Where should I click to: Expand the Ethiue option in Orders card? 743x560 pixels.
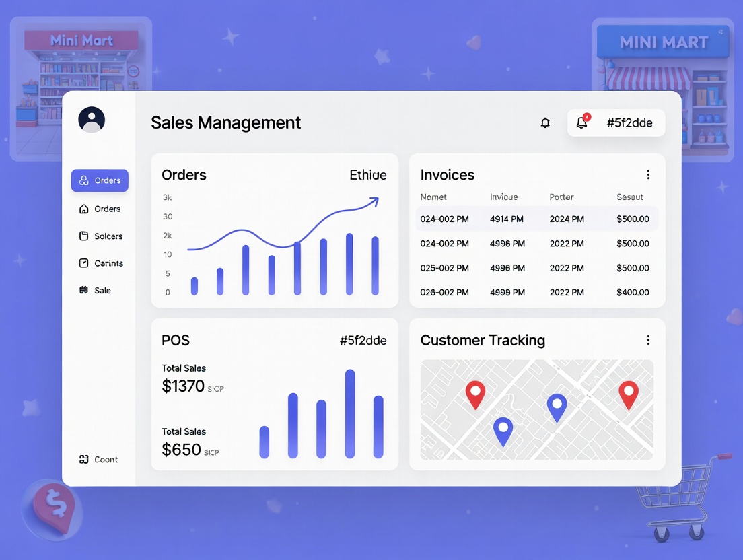(x=367, y=175)
